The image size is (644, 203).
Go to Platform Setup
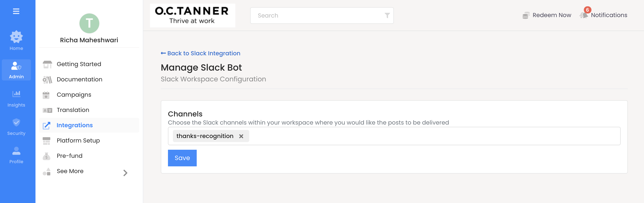click(78, 141)
